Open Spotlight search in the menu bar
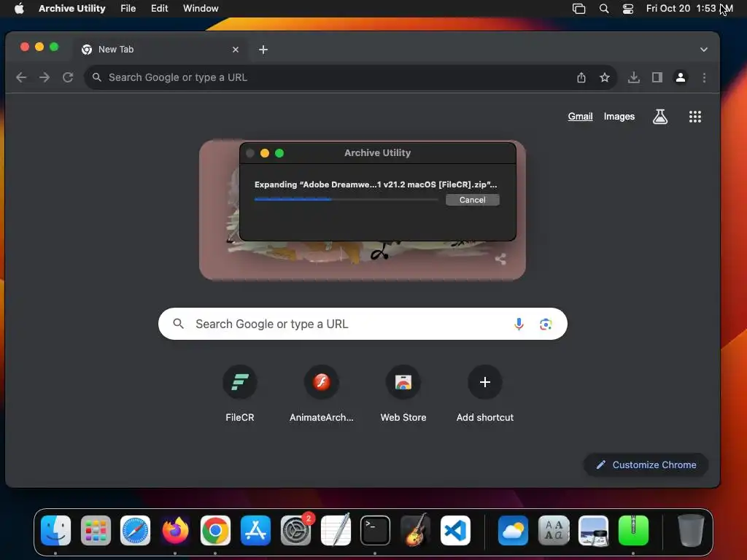The image size is (747, 560). (603, 8)
